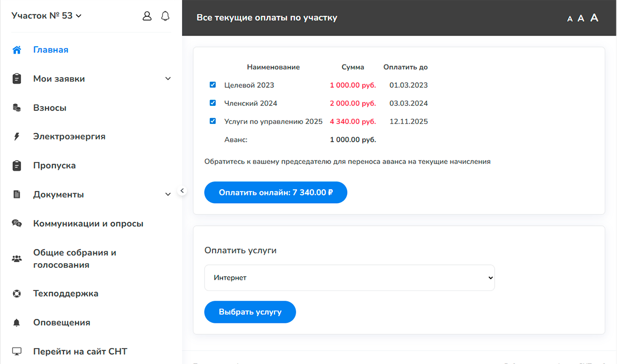This screenshot has height=364, width=617.
Task: Expand the Документы submenu chevron
Action: coord(168,194)
